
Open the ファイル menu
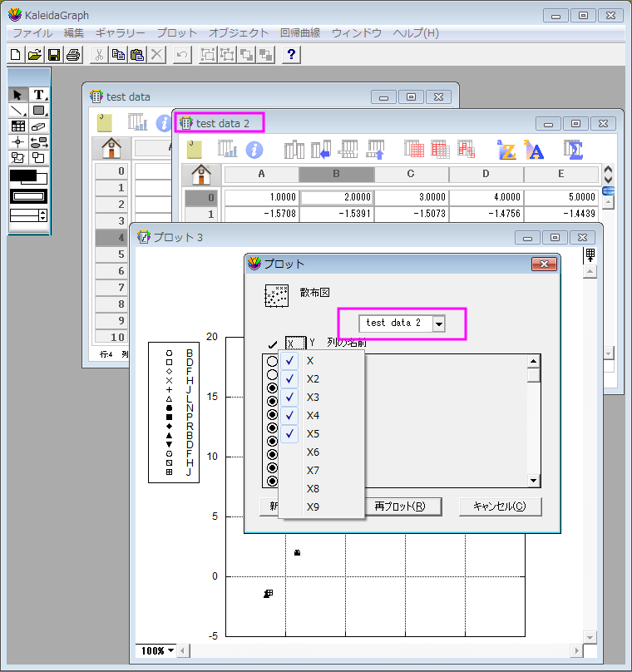tap(32, 33)
